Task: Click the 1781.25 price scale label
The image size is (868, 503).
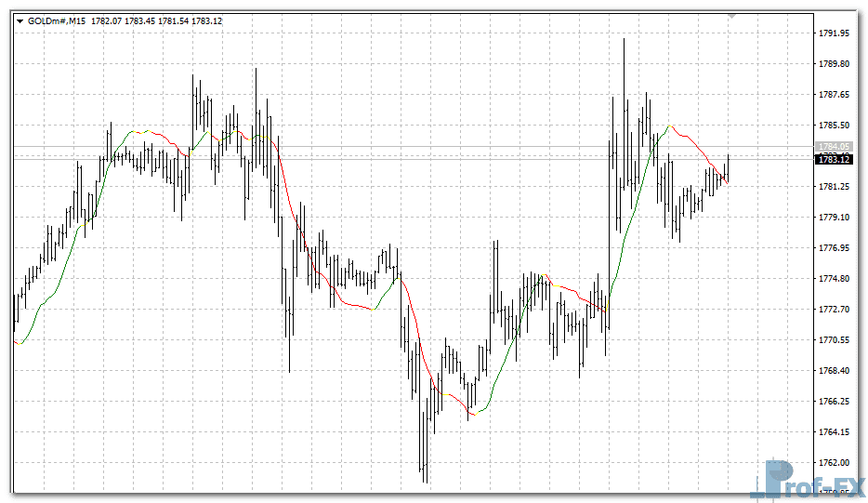Action: 835,187
